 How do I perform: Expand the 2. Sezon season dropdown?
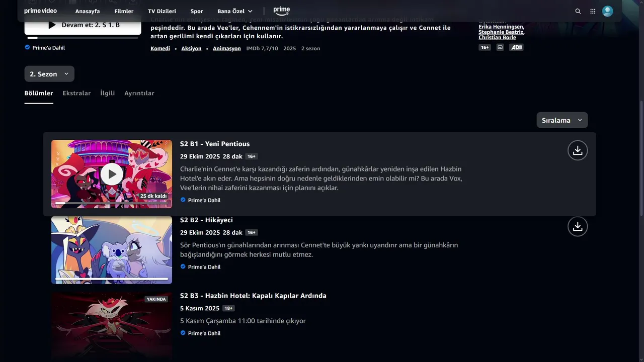[x=49, y=74]
